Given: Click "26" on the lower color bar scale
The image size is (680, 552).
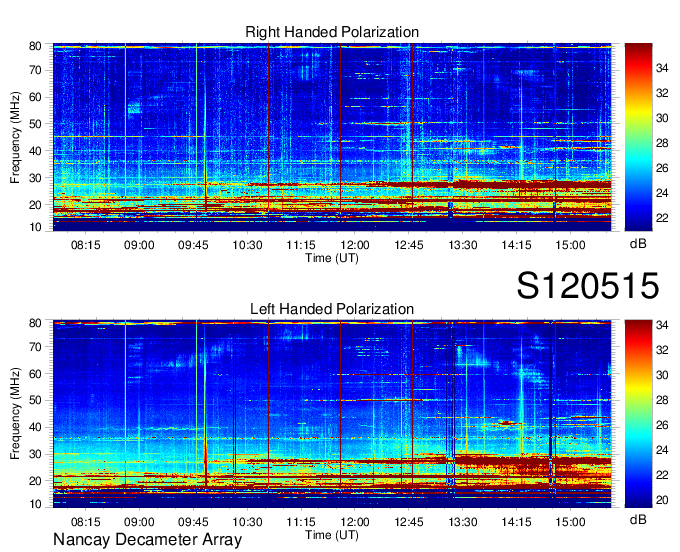Looking at the screenshot, I should [x=662, y=425].
